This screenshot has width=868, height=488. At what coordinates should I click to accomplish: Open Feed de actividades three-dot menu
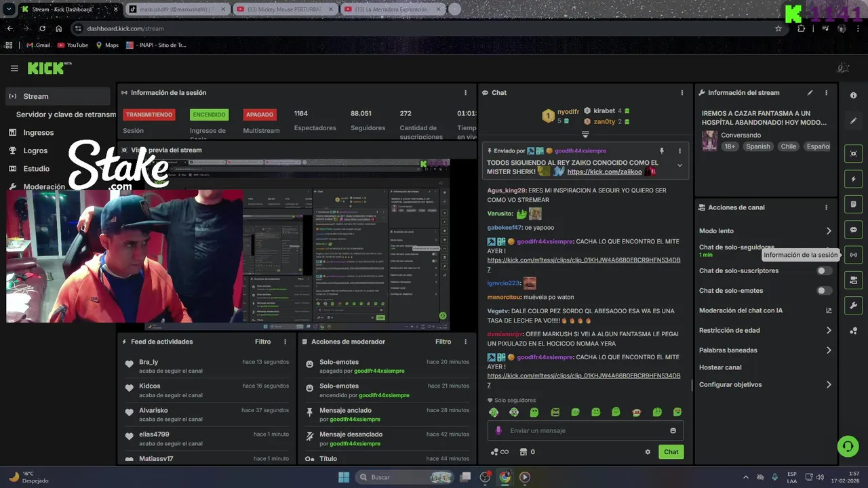[285, 342]
